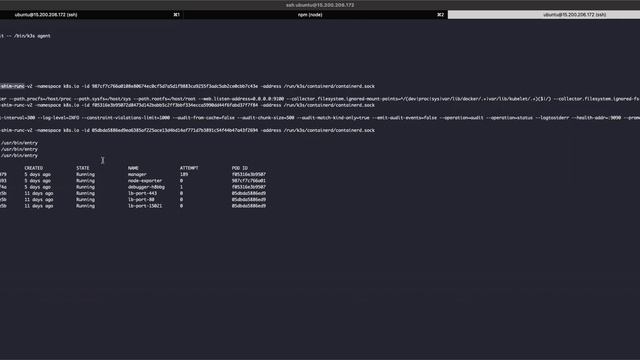Click '5 days ago' in the manager row
Viewport: 640px width, 360px height.
click(38, 174)
